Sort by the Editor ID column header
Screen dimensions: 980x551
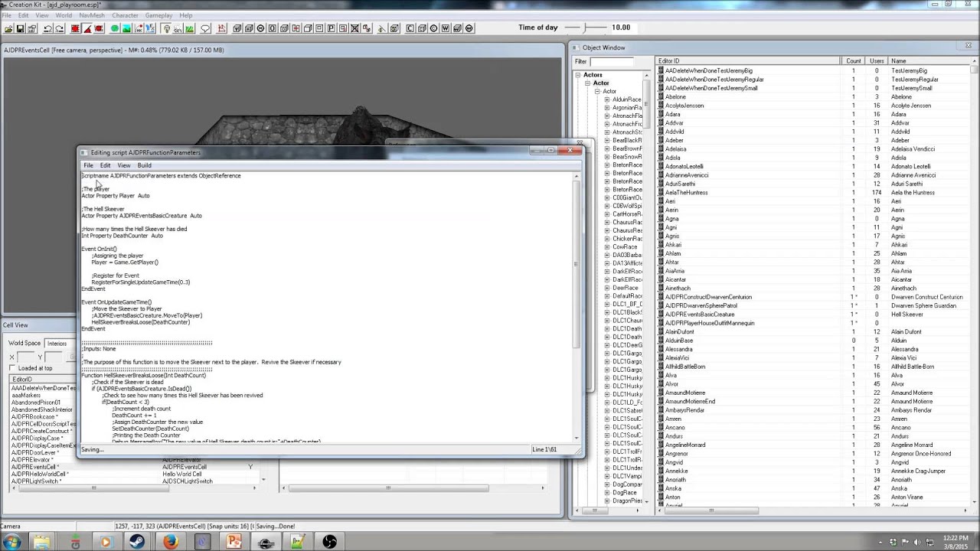coord(748,60)
